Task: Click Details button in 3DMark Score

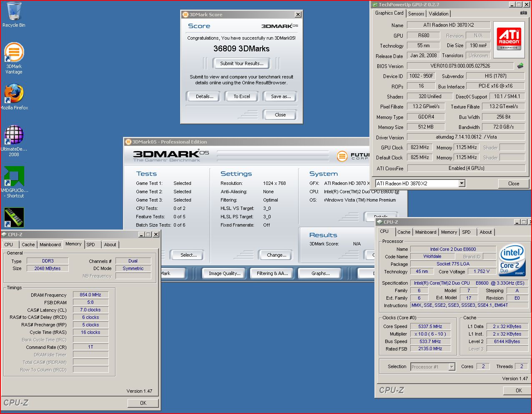Action: pos(204,96)
